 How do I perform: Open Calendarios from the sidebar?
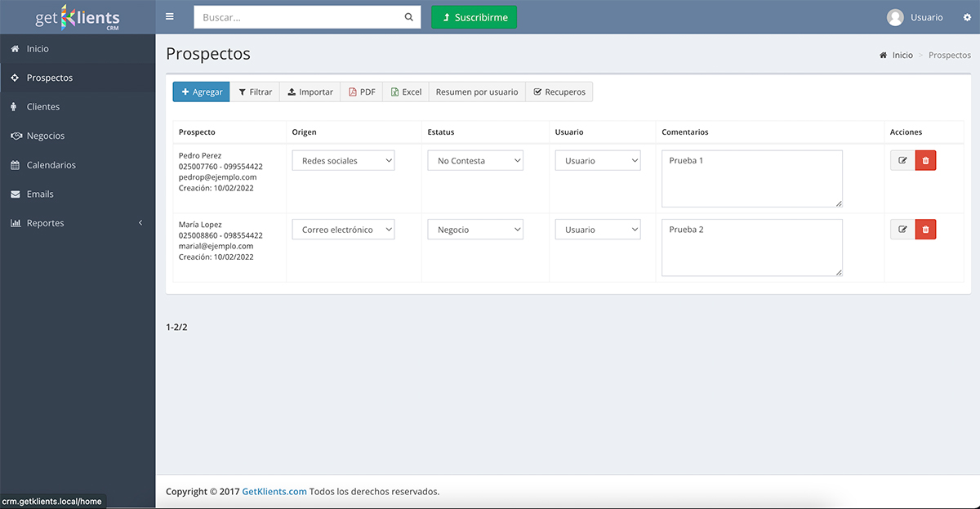tap(51, 165)
